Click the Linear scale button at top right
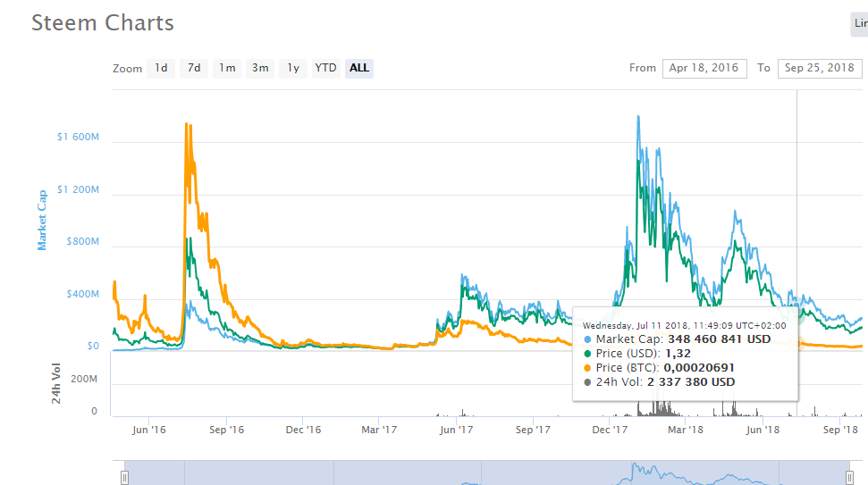Viewport: 868px width, 485px height. (859, 24)
